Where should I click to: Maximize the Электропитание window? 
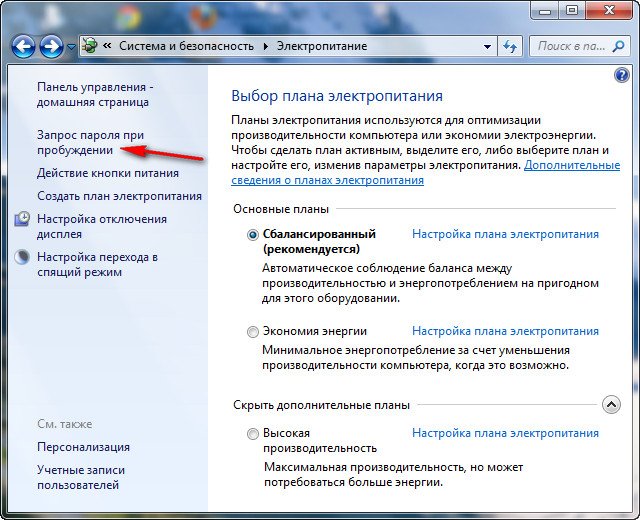[572, 10]
